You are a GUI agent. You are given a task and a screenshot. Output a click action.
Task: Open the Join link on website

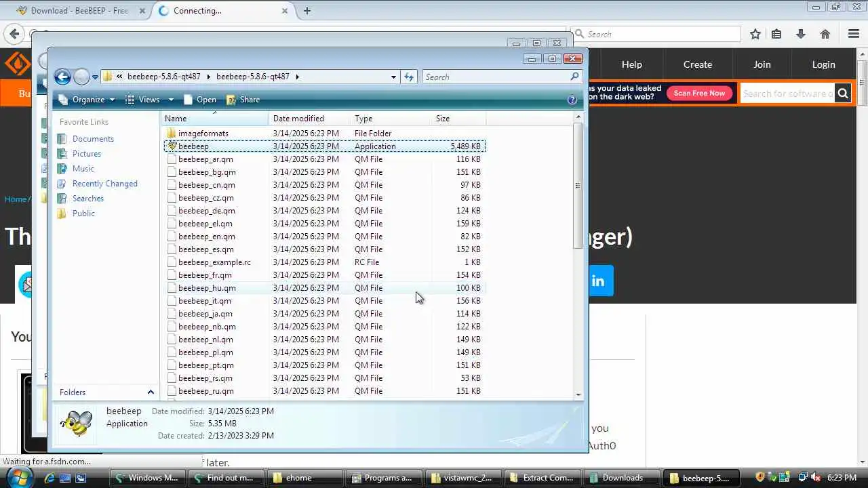coord(762,64)
